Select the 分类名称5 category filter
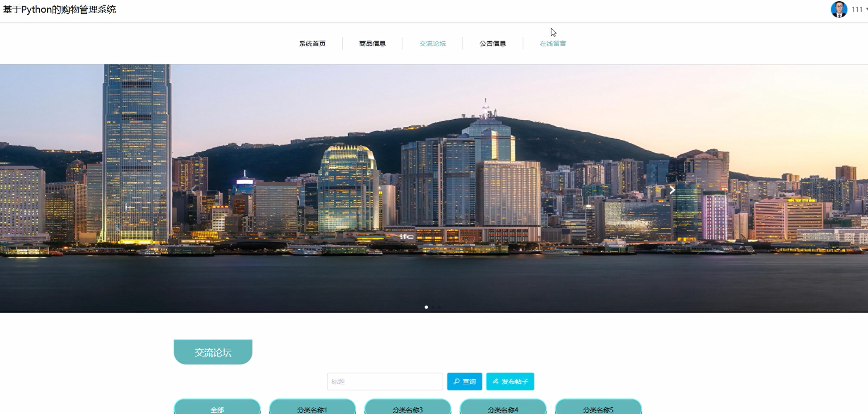This screenshot has width=868, height=414. 598,407
